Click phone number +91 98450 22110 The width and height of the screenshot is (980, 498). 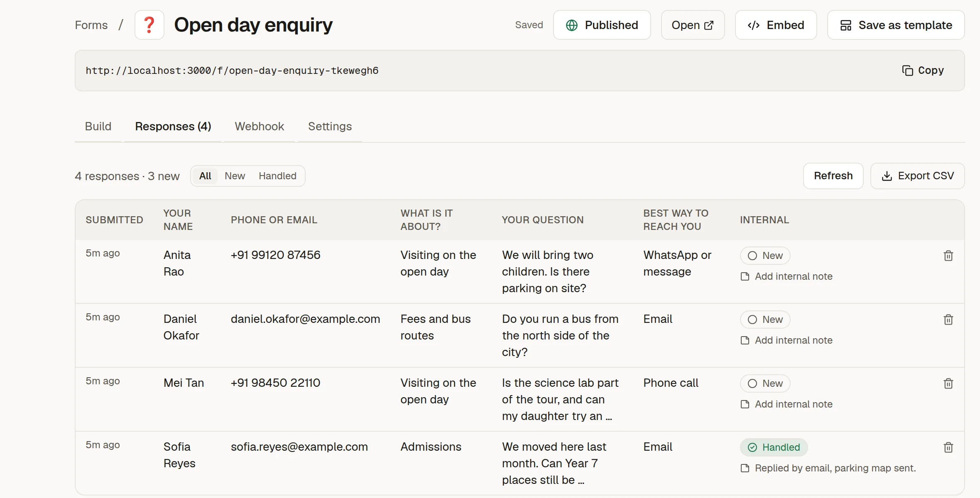[276, 383]
